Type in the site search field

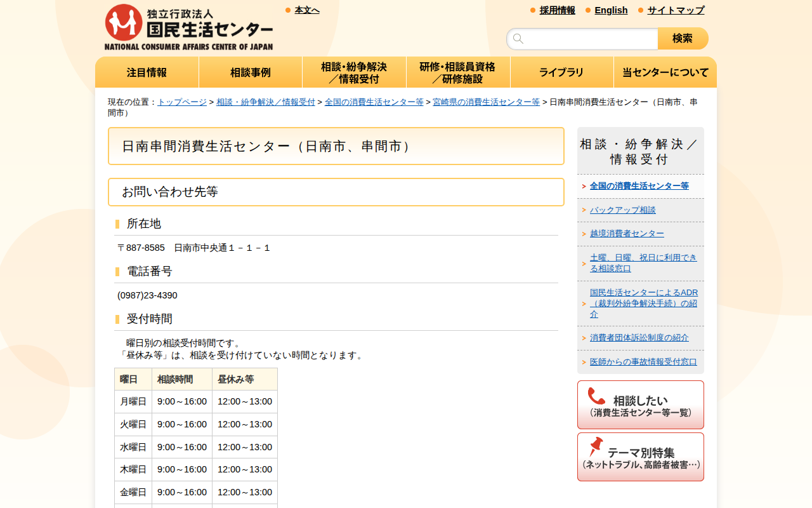(590, 39)
